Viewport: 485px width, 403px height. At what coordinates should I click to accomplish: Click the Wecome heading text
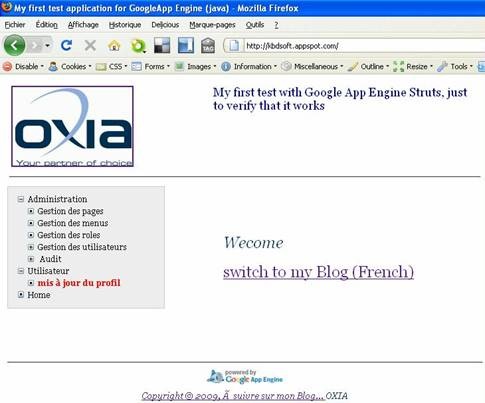pos(254,242)
